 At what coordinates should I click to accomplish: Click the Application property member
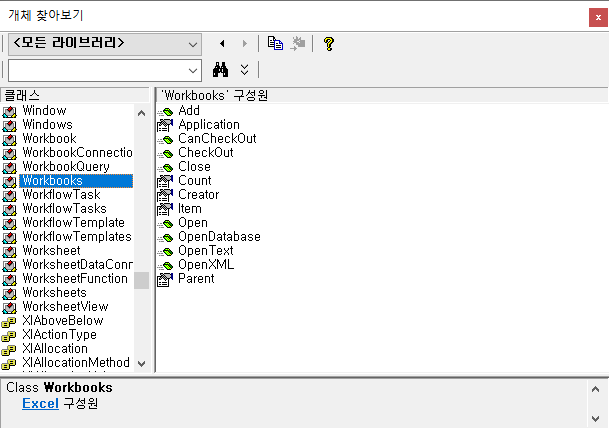(x=209, y=125)
